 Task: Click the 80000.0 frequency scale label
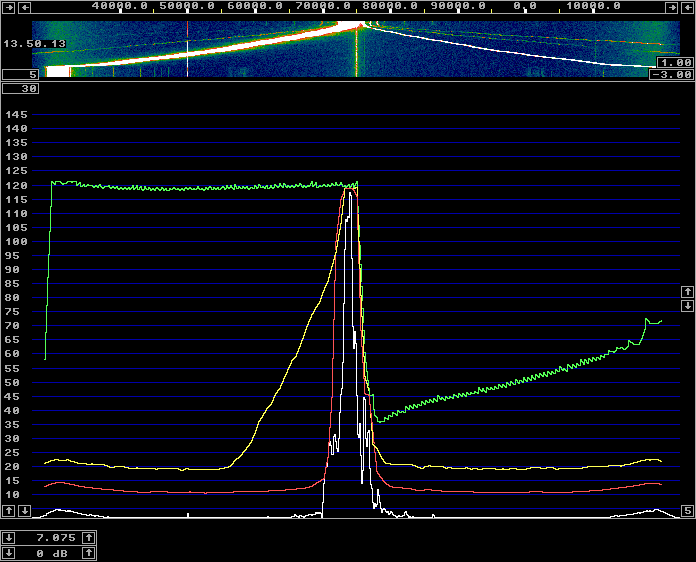tap(391, 6)
